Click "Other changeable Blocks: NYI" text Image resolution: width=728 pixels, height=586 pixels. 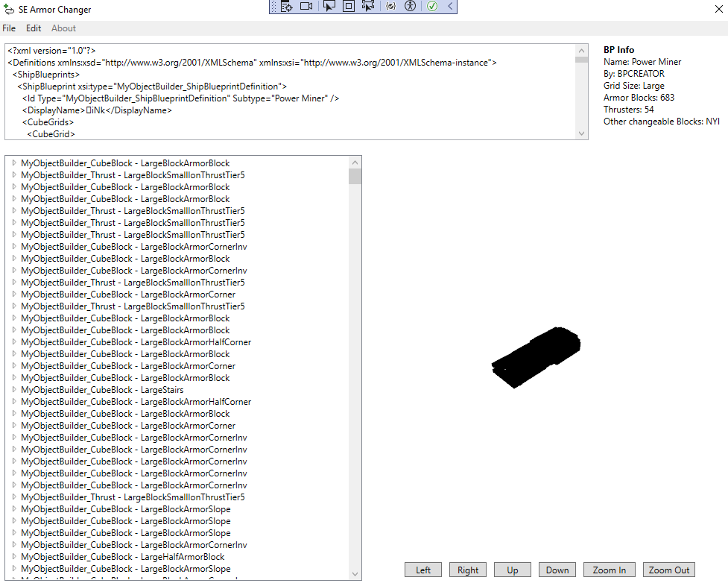pos(661,122)
